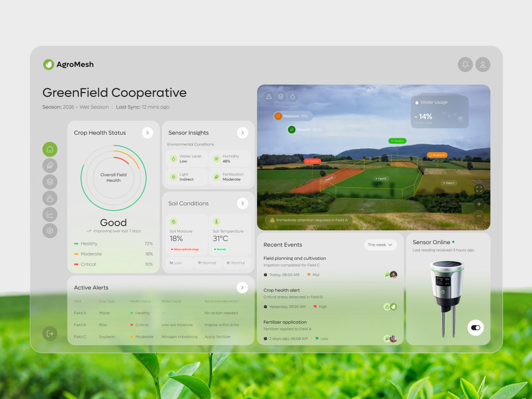Open the Field planning and cultivation event
The image size is (532, 399).
pyautogui.click(x=330, y=267)
